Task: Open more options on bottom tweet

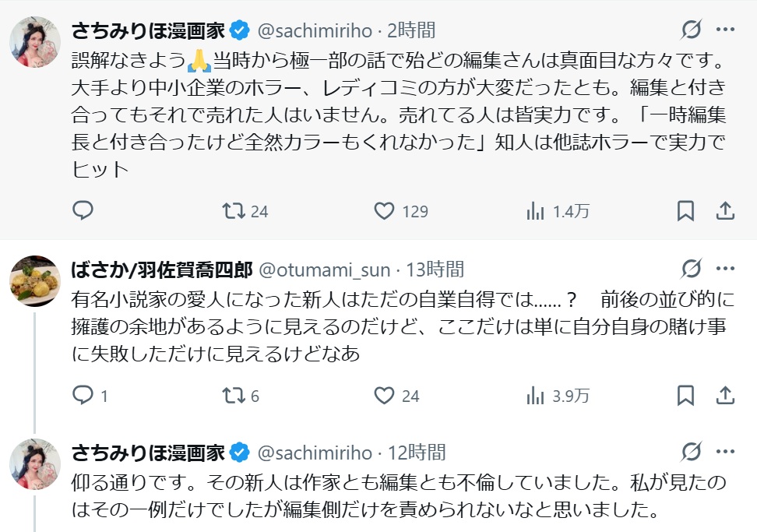Action: (x=725, y=451)
